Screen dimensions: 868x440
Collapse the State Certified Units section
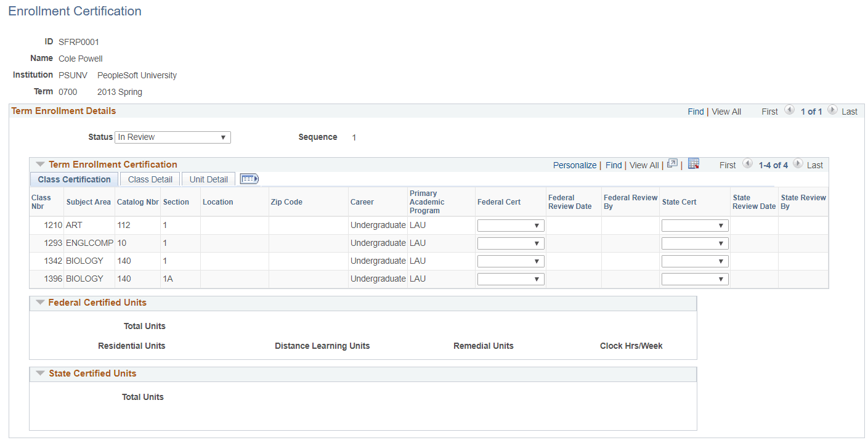[x=40, y=373]
